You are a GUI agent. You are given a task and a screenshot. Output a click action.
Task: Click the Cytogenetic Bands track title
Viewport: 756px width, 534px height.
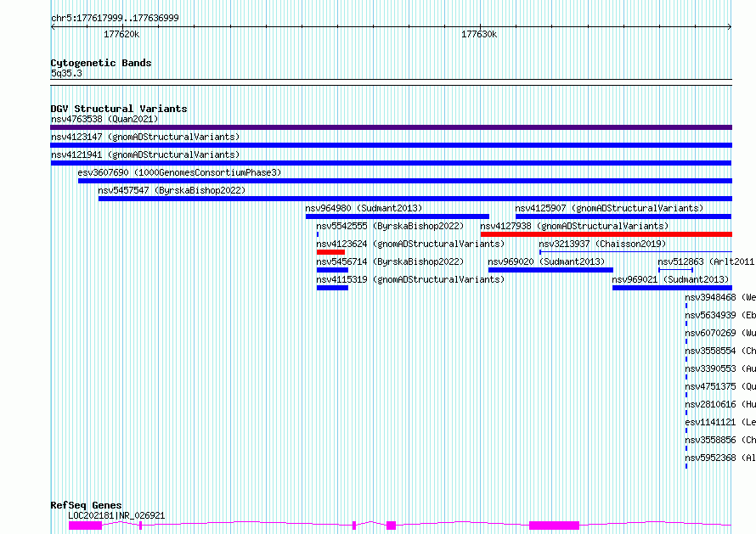pos(101,63)
